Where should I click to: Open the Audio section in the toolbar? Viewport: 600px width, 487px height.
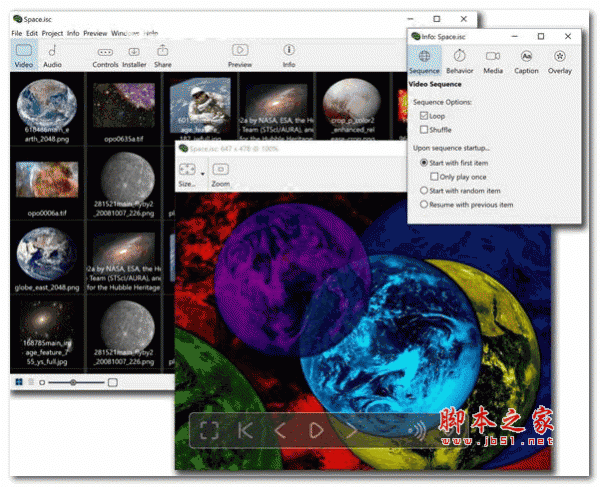click(52, 56)
